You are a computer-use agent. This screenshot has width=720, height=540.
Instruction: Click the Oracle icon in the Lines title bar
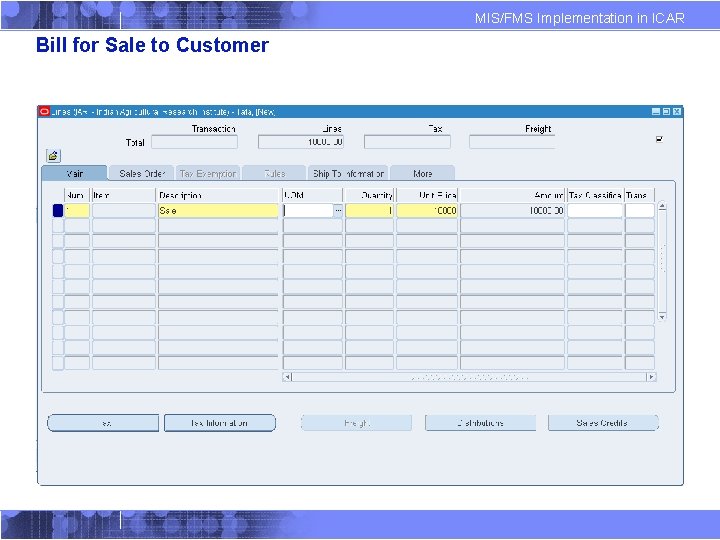tap(44, 112)
